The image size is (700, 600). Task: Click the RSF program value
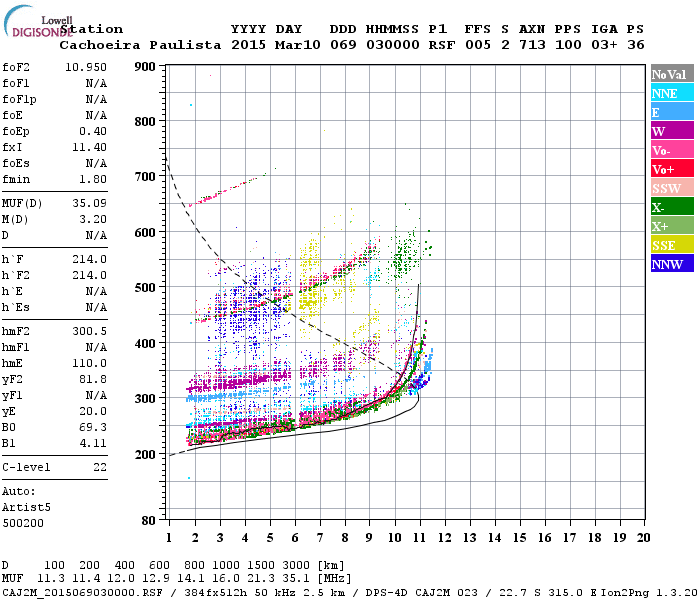point(442,45)
